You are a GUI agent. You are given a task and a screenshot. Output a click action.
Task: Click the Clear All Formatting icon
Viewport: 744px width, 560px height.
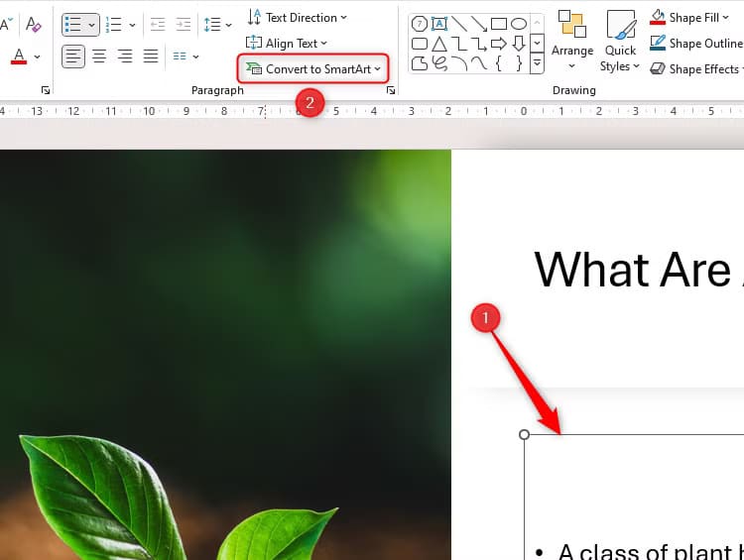tap(33, 24)
